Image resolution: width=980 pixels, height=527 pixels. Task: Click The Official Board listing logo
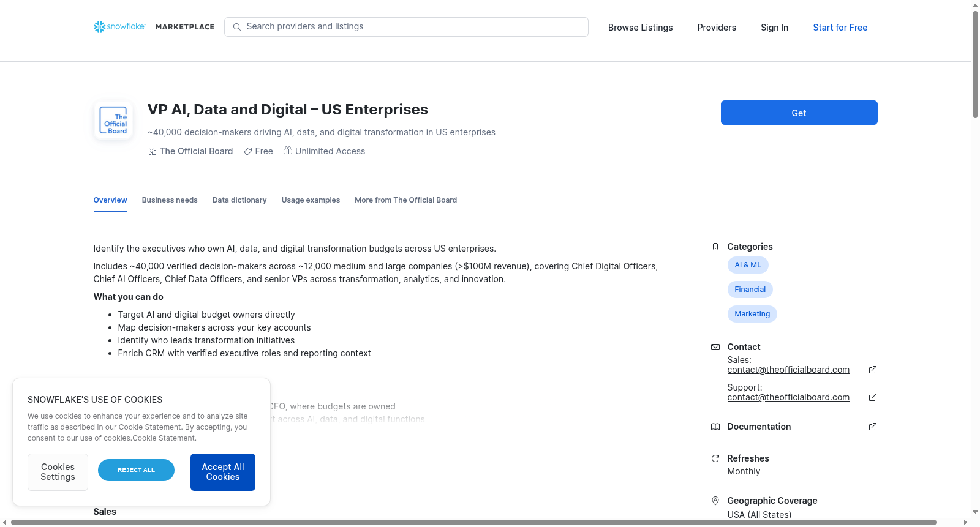coord(113,121)
